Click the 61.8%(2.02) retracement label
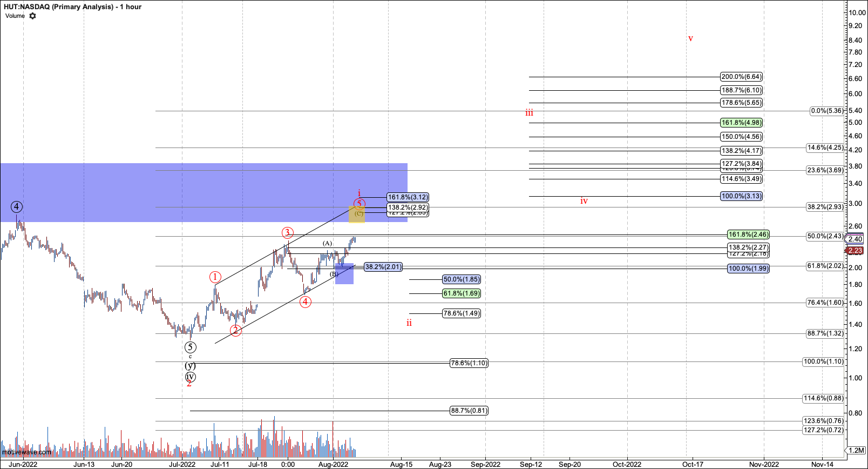Screen dimensions: 868x469 (825, 266)
